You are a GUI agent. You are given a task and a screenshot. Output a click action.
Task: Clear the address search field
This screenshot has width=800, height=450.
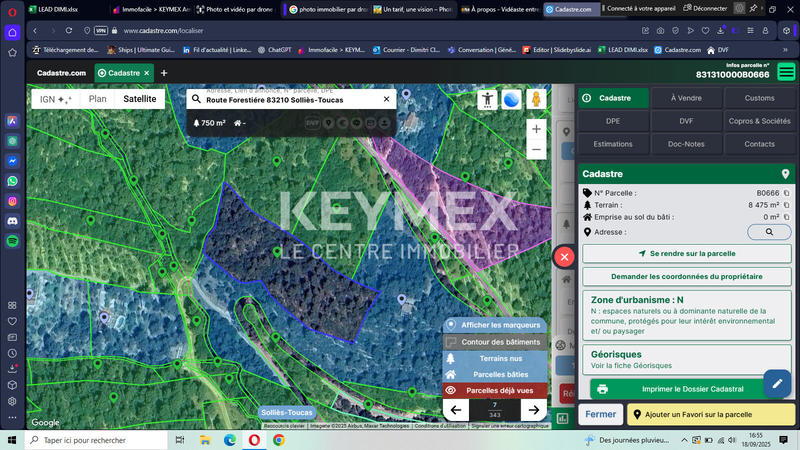(386, 100)
